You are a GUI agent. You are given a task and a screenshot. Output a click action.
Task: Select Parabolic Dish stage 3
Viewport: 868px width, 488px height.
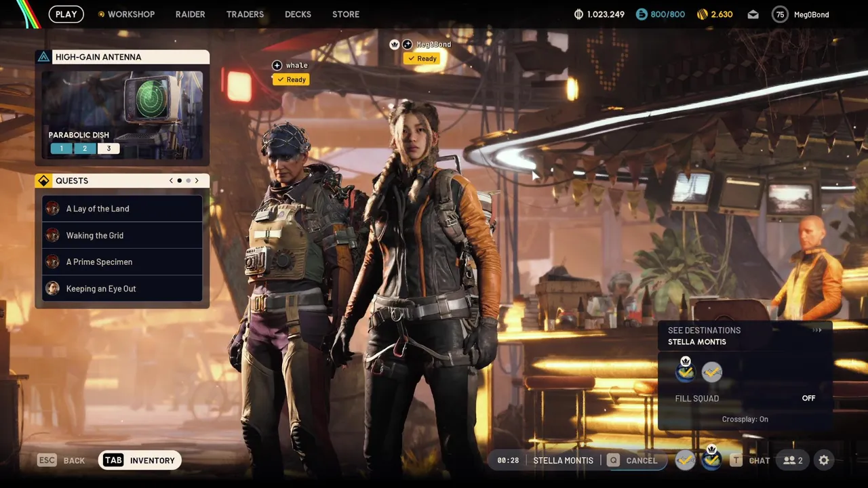coord(108,148)
